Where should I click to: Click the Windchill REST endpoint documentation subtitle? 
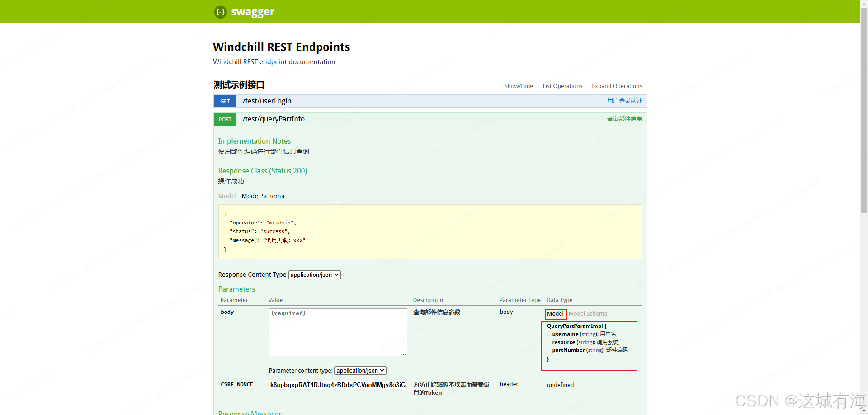pos(274,62)
